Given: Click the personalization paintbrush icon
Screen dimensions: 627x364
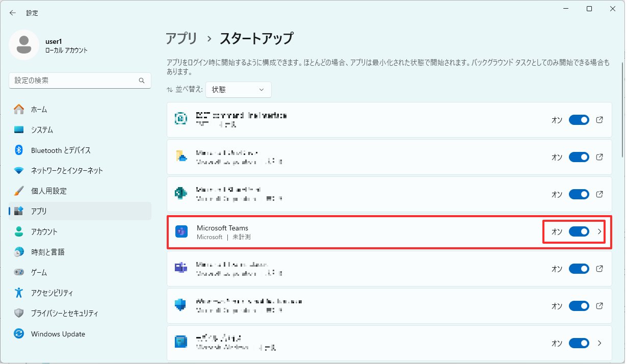Looking at the screenshot, I should tap(19, 191).
